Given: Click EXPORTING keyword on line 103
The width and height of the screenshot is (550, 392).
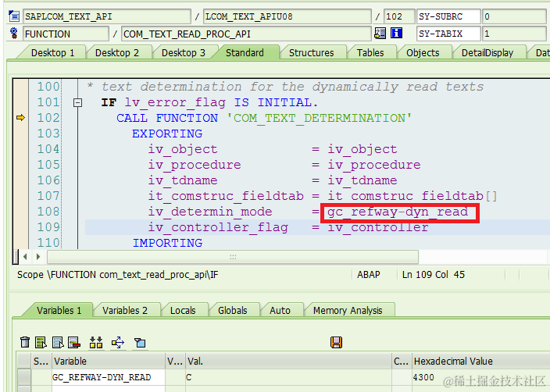Looking at the screenshot, I should pyautogui.click(x=167, y=134).
